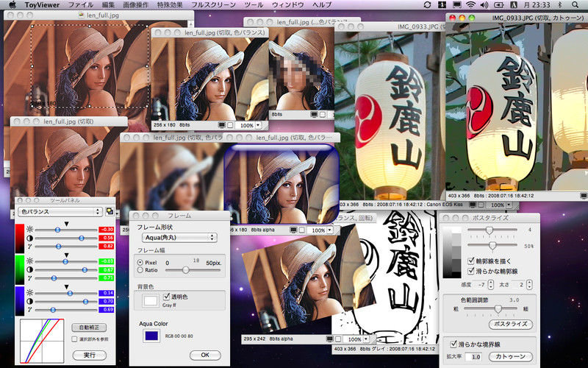The height and width of the screenshot is (368, 588).
Task: Open the フルスクリーン menu
Action: (x=213, y=5)
